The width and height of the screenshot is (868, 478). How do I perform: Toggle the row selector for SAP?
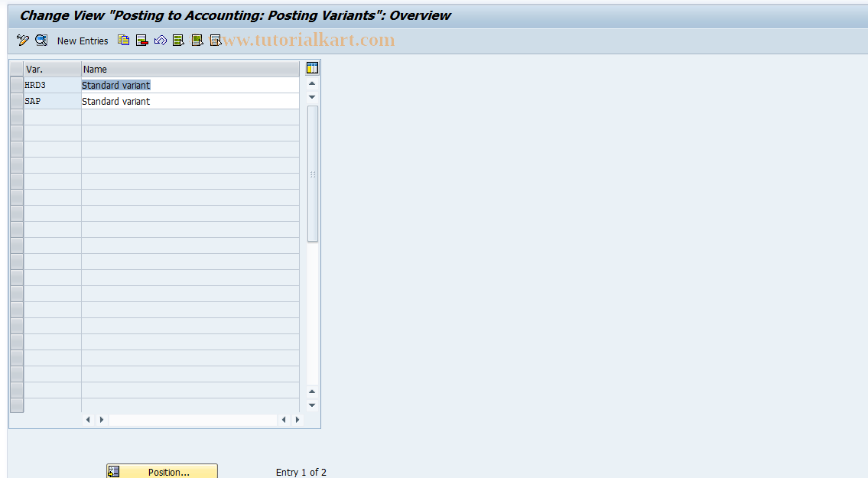pos(17,102)
